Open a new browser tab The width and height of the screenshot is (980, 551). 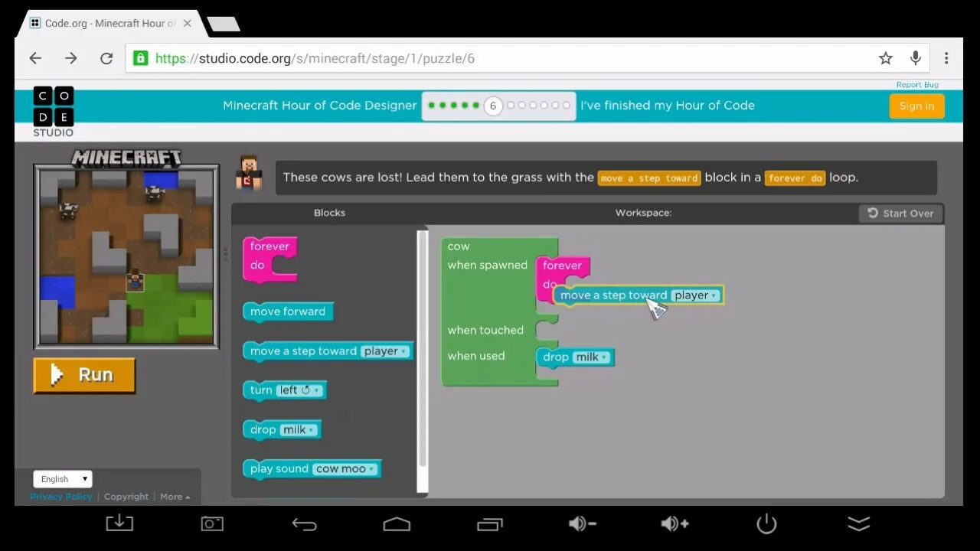point(223,24)
